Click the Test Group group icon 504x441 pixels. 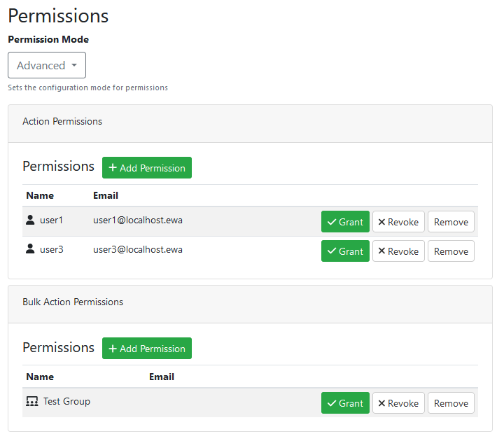point(31,402)
